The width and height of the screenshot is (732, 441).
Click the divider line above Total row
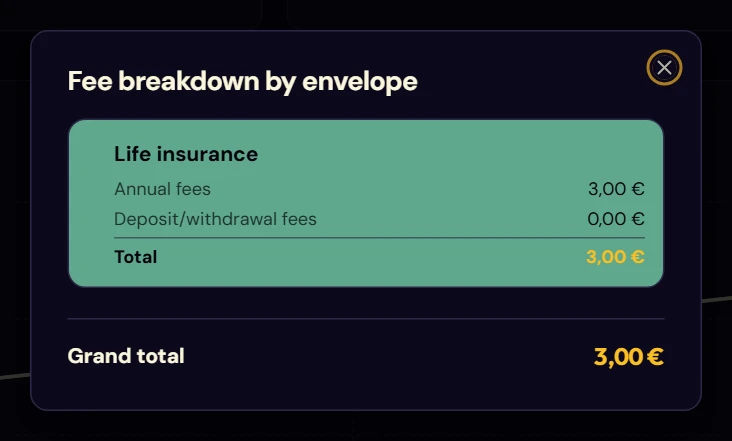(x=380, y=238)
